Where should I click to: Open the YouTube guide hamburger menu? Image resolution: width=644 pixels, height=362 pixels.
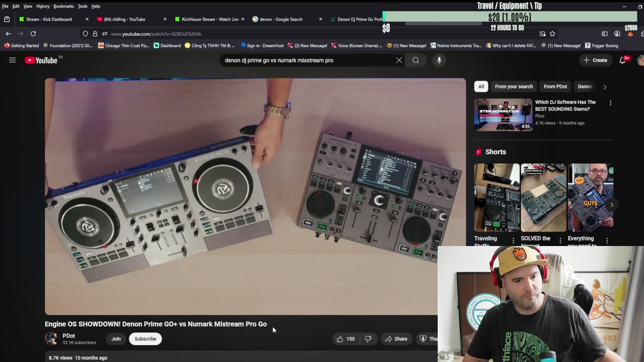pos(13,60)
